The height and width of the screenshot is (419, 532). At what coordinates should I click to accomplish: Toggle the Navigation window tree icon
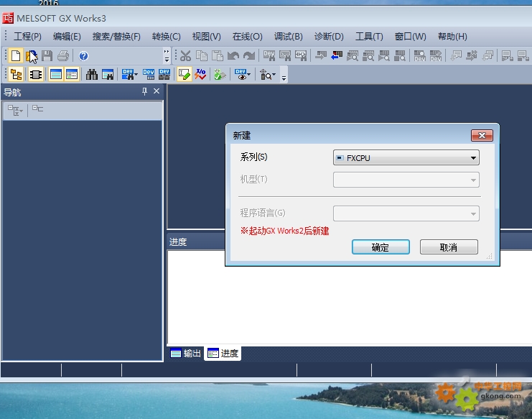click(x=16, y=74)
